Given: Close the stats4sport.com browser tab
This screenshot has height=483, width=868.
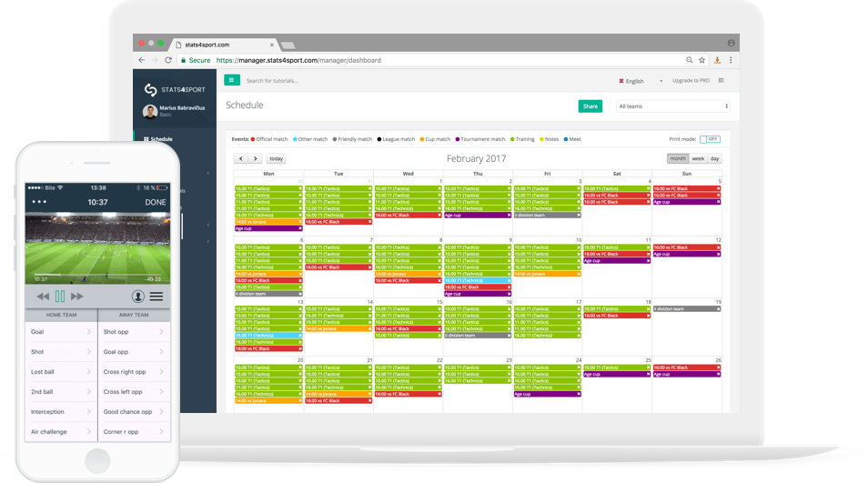Looking at the screenshot, I should tap(272, 45).
